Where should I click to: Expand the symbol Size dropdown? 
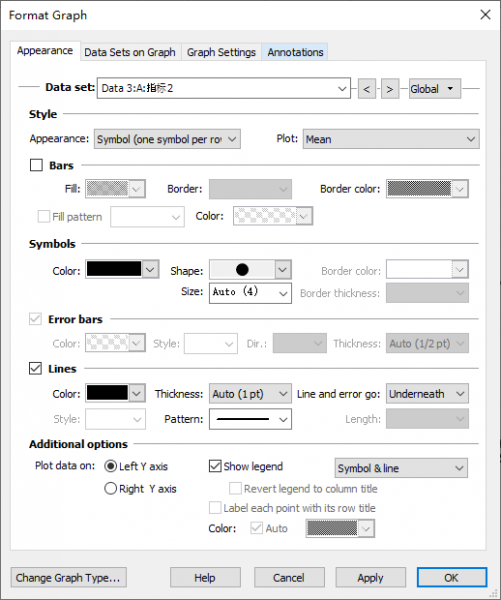(250, 293)
